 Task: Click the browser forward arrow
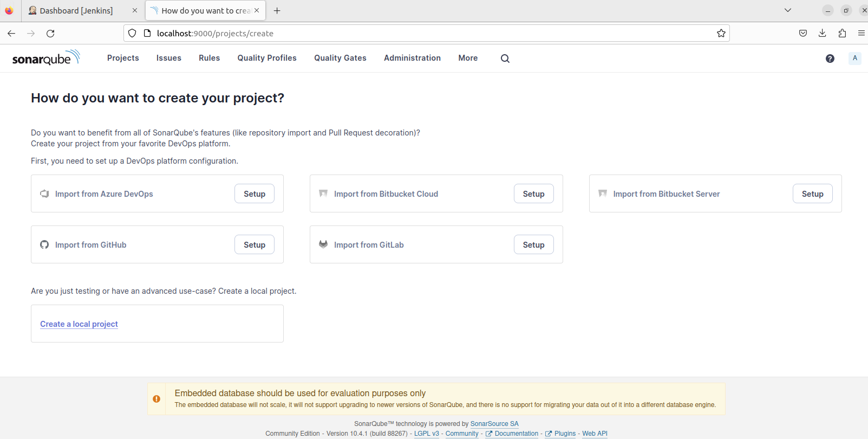point(31,33)
